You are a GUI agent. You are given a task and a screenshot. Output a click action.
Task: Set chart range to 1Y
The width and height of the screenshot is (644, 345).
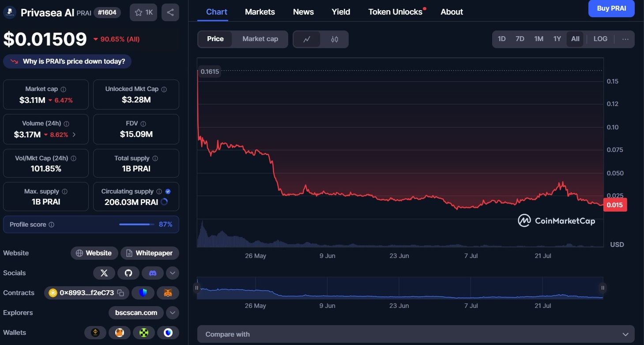coord(557,39)
